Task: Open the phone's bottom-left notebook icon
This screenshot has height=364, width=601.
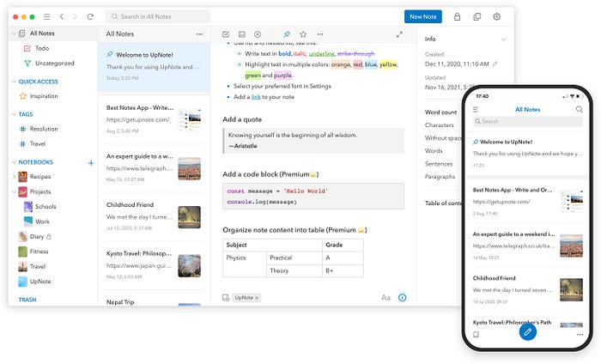Action: pos(476,335)
